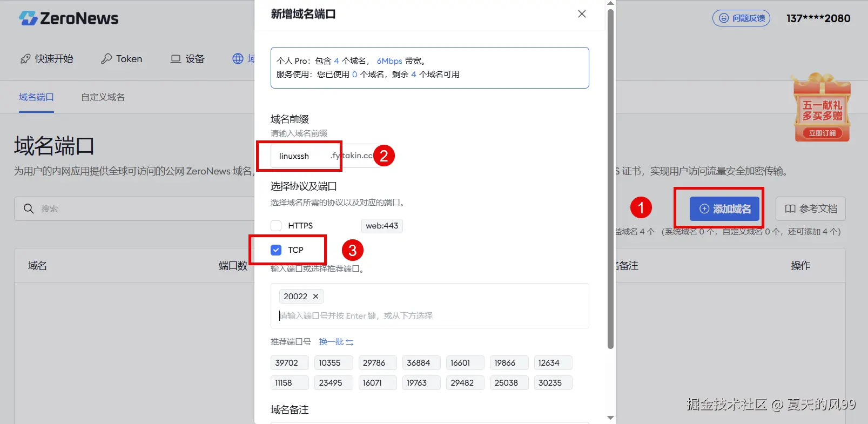This screenshot has width=868, height=424.
Task: Close the 新增域名端口 dialog
Action: pyautogui.click(x=582, y=14)
